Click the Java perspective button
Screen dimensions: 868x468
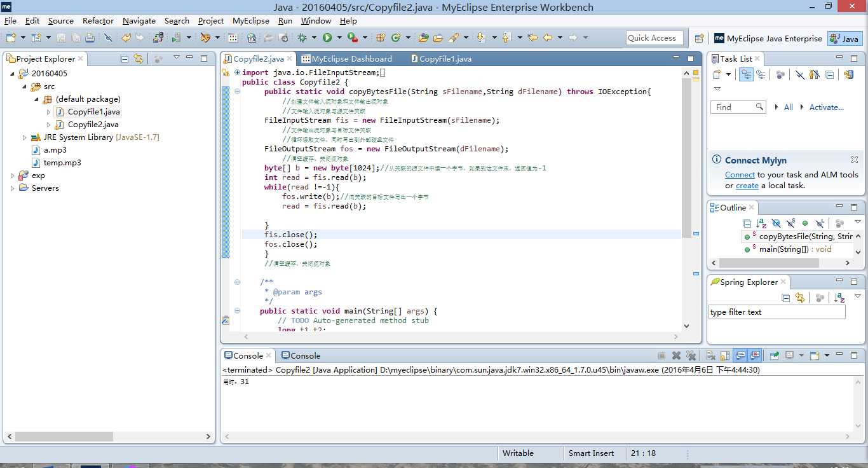click(x=844, y=38)
